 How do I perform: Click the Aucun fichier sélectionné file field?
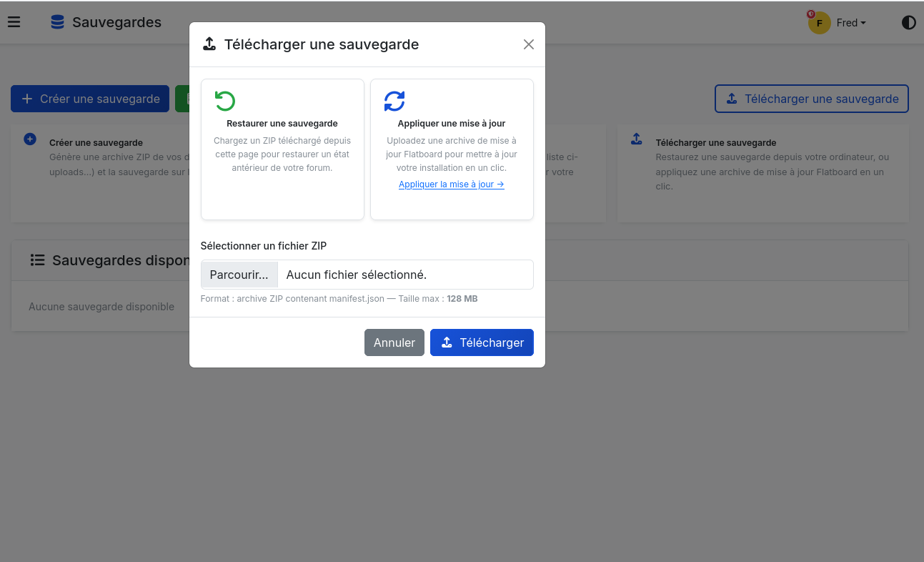tap(405, 275)
